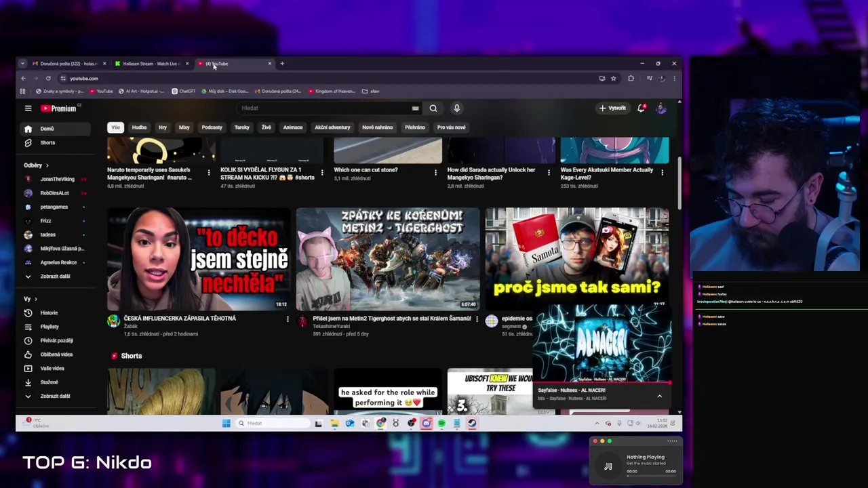Open Frizz channel subscription

tap(56, 221)
